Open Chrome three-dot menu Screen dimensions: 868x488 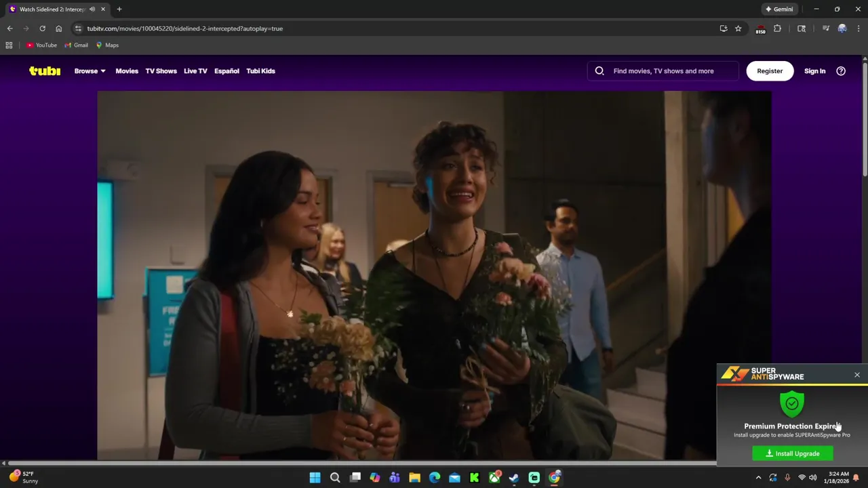point(859,28)
